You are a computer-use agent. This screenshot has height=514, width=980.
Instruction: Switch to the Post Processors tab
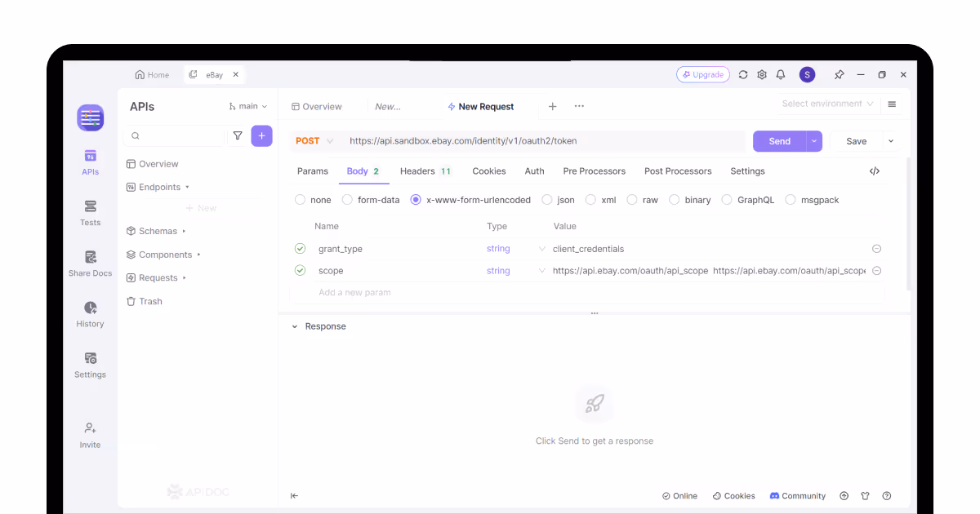[678, 171]
